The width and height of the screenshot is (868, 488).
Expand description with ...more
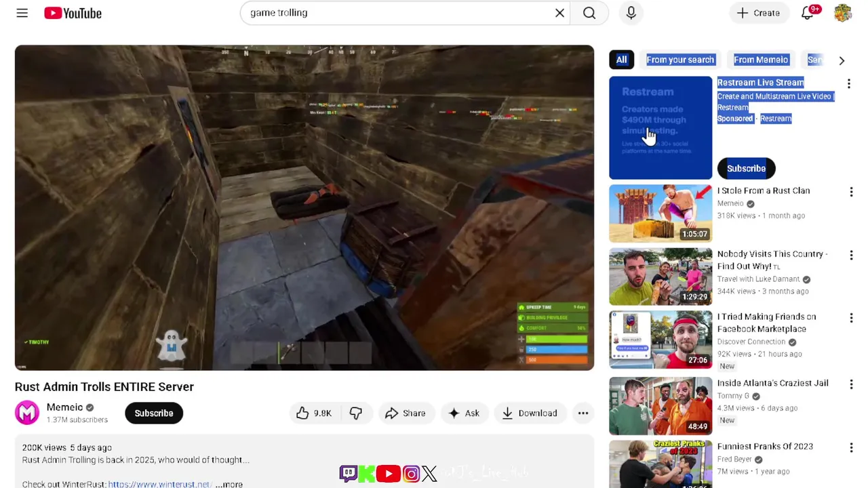[x=229, y=484]
